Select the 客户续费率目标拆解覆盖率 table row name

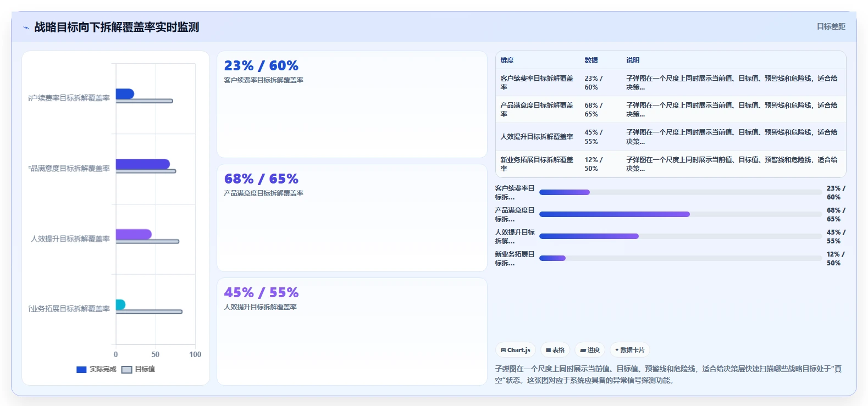click(x=537, y=83)
